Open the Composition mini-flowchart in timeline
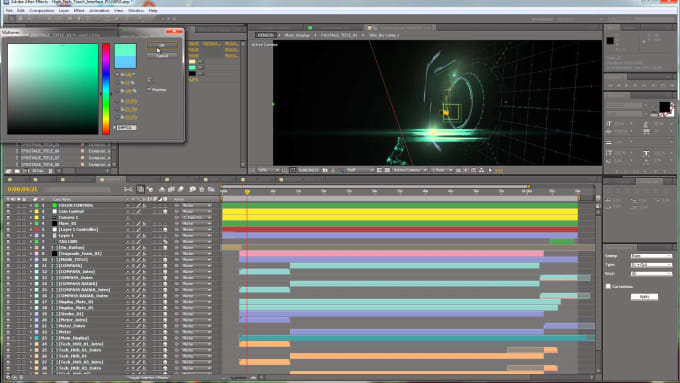Image resolution: width=680 pixels, height=383 pixels. click(128, 190)
